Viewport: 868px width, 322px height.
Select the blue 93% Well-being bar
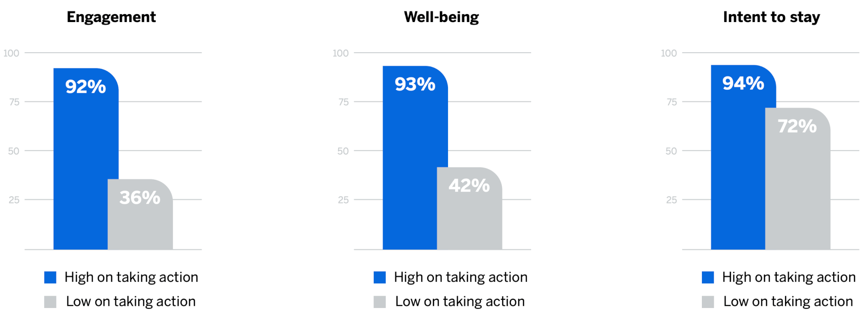tap(410, 158)
